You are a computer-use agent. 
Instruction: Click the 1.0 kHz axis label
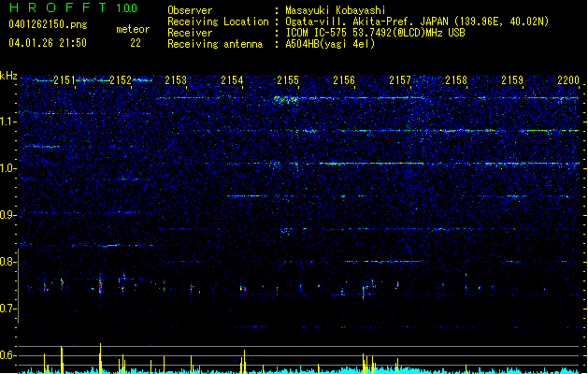pos(7,168)
